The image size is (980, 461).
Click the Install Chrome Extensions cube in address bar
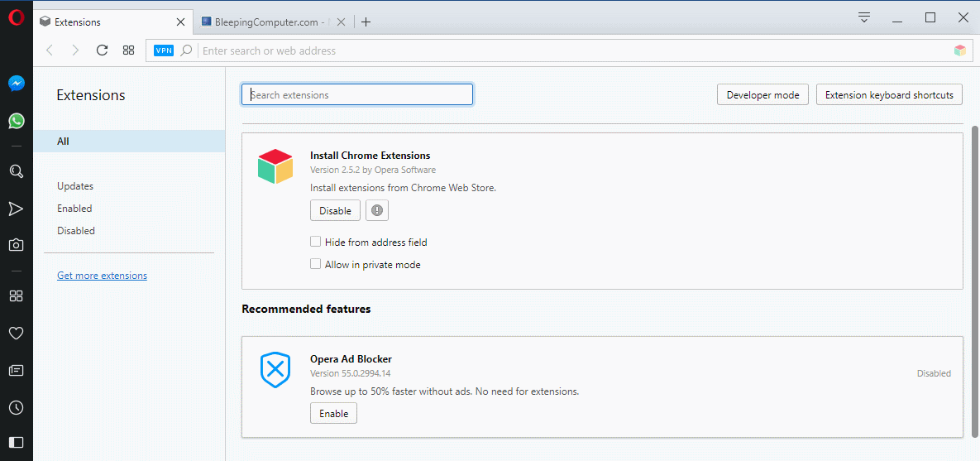(x=960, y=50)
